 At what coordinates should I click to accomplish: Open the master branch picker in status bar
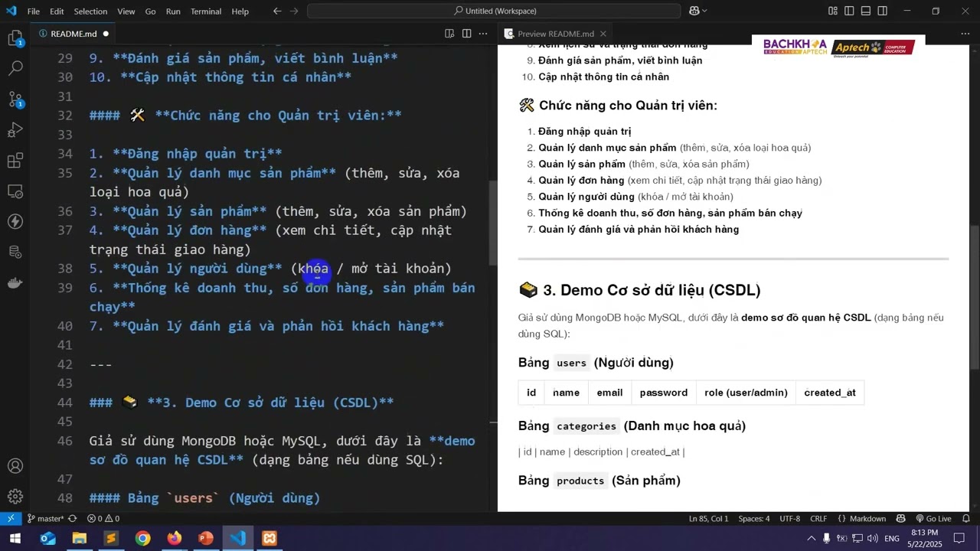(x=47, y=518)
